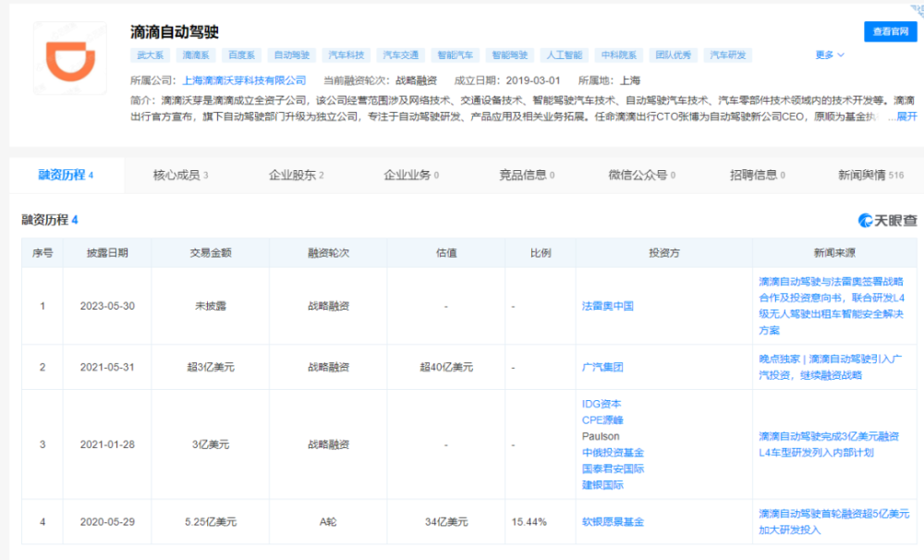Switch to the 核心成员 tab
Image resolution: width=924 pixels, height=560 pixels.
(180, 175)
